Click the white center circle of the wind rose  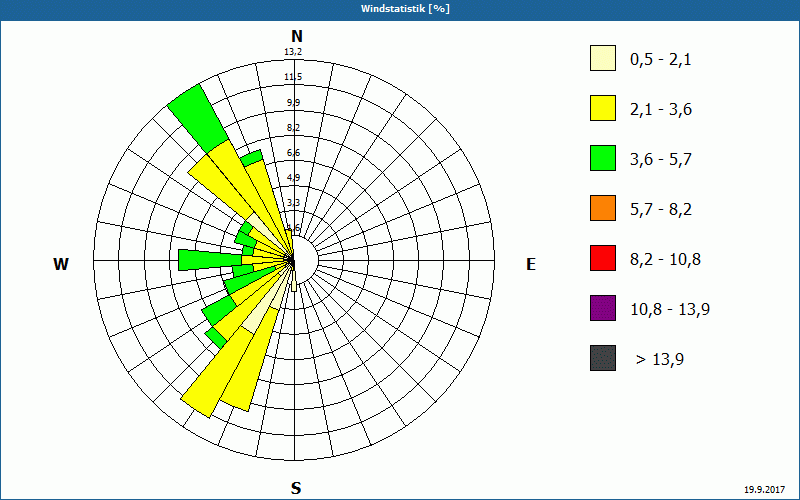pyautogui.click(x=307, y=260)
